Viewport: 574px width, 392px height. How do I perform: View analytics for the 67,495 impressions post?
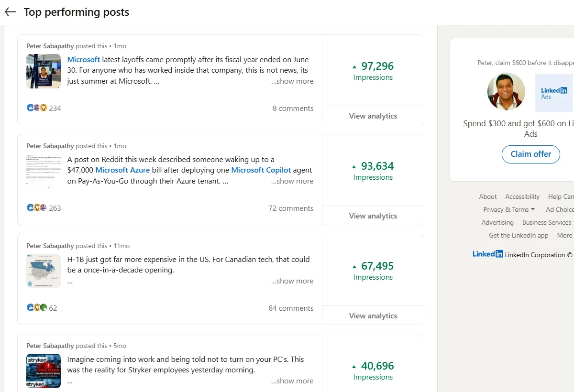[373, 316]
